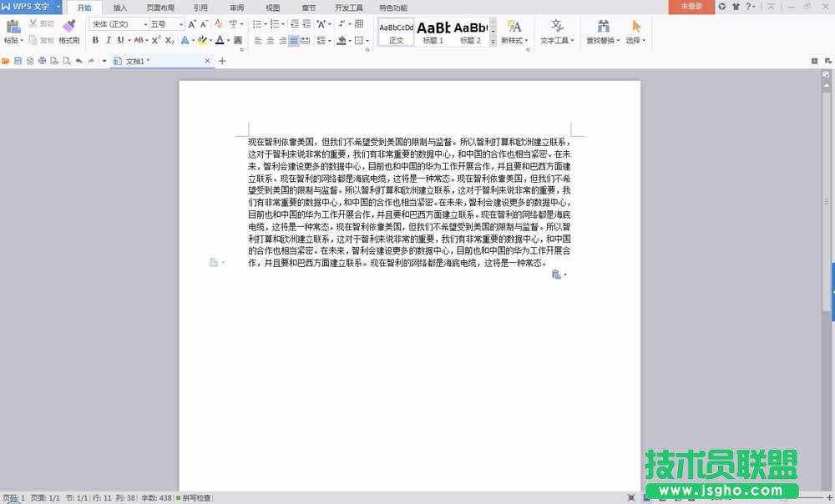835x504 pixels.
Task: Click the Redo arrow icon
Action: point(91,60)
